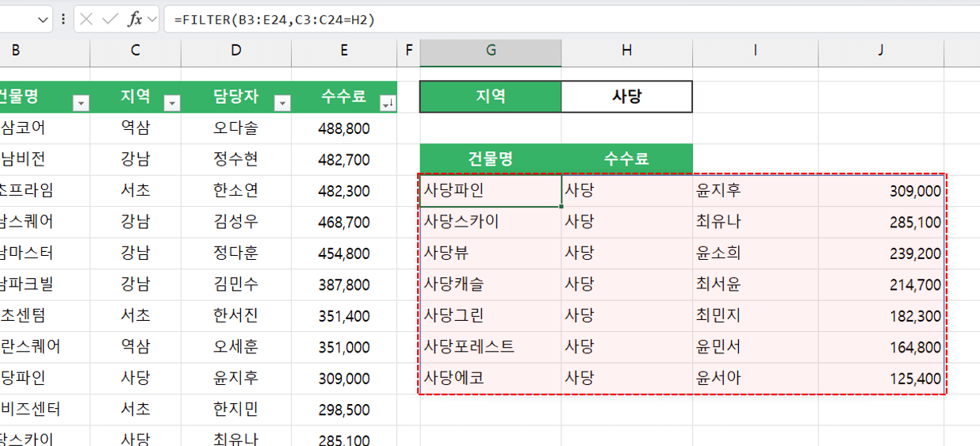Select column D header
The width and height of the screenshot is (980, 446).
click(235, 51)
